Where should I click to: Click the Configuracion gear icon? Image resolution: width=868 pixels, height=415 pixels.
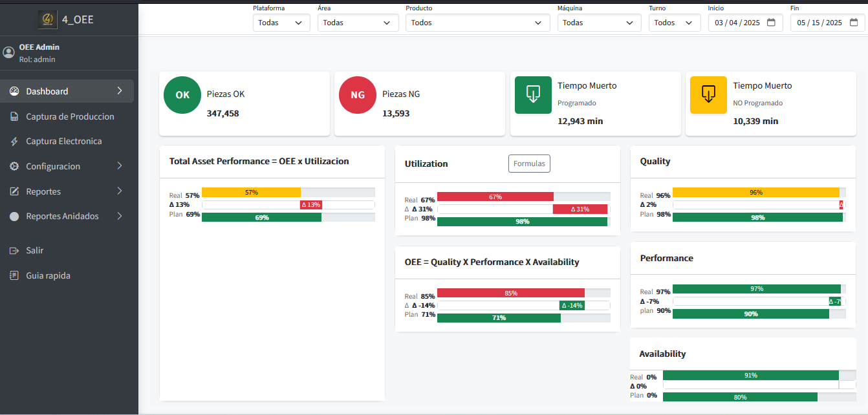[14, 166]
